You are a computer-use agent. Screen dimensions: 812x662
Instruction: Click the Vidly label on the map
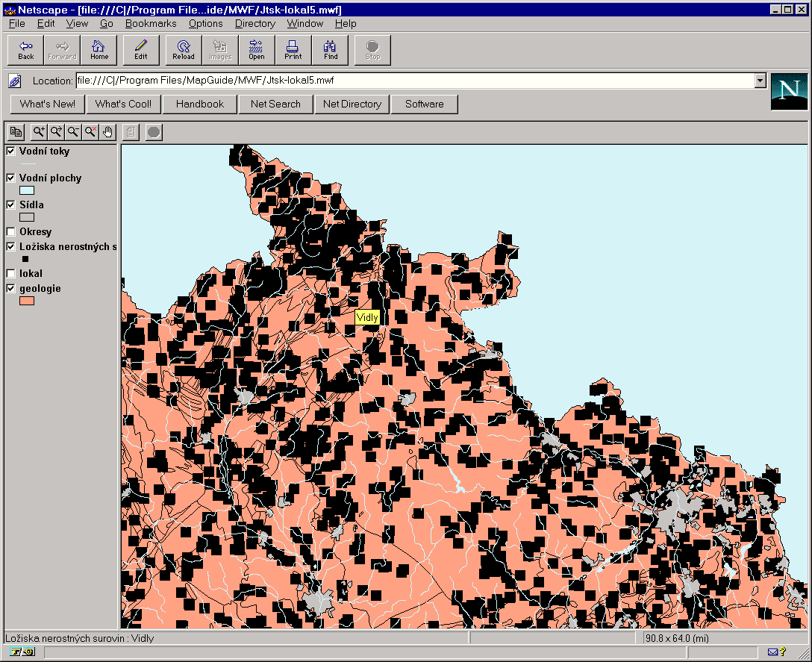[367, 317]
